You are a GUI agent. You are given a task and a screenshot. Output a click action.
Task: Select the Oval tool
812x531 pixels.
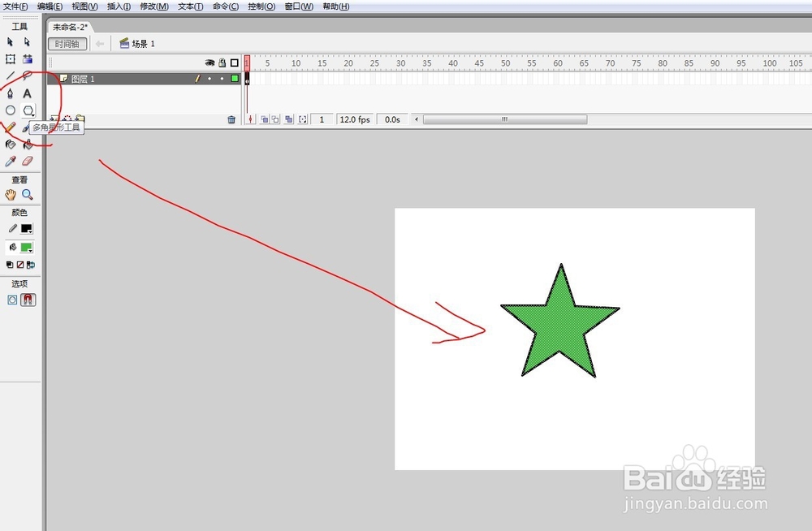(10, 110)
